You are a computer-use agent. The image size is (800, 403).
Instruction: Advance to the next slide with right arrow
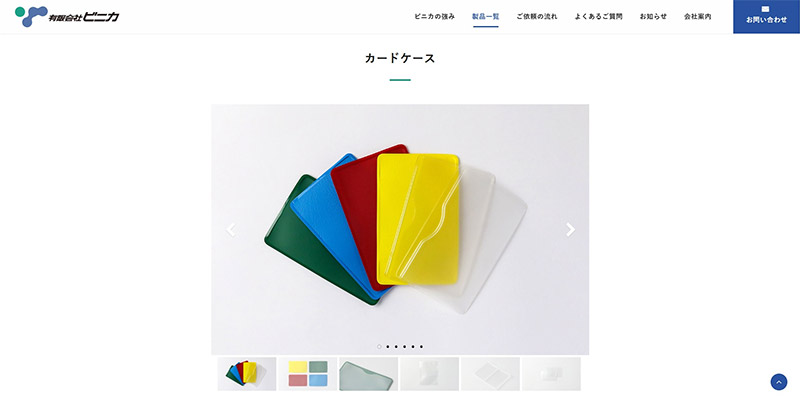coord(570,230)
